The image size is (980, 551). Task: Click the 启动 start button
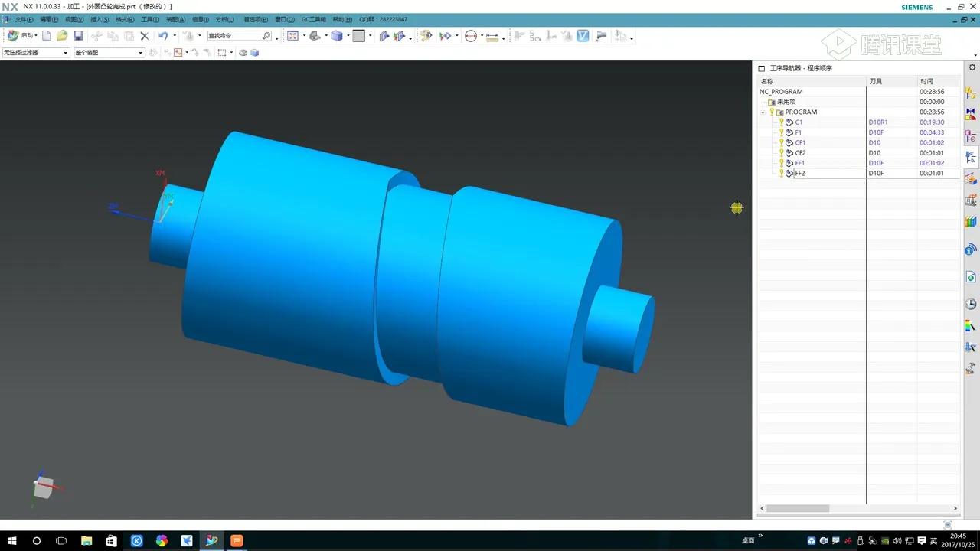[21, 36]
